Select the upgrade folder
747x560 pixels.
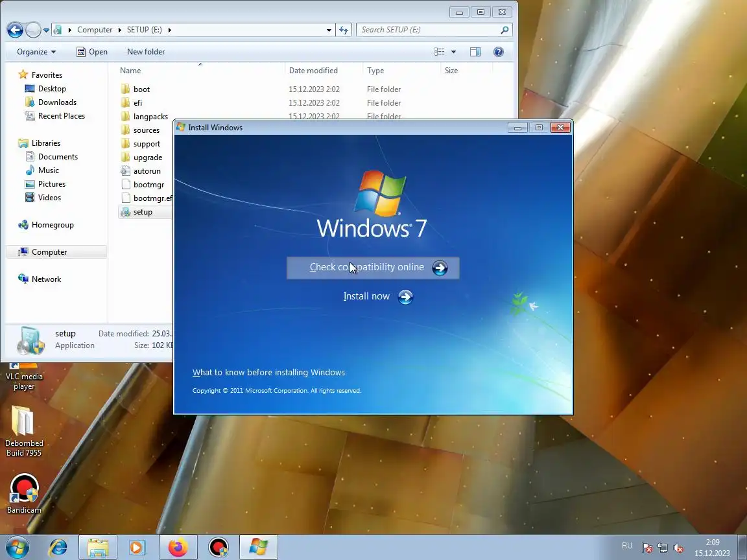tap(148, 157)
